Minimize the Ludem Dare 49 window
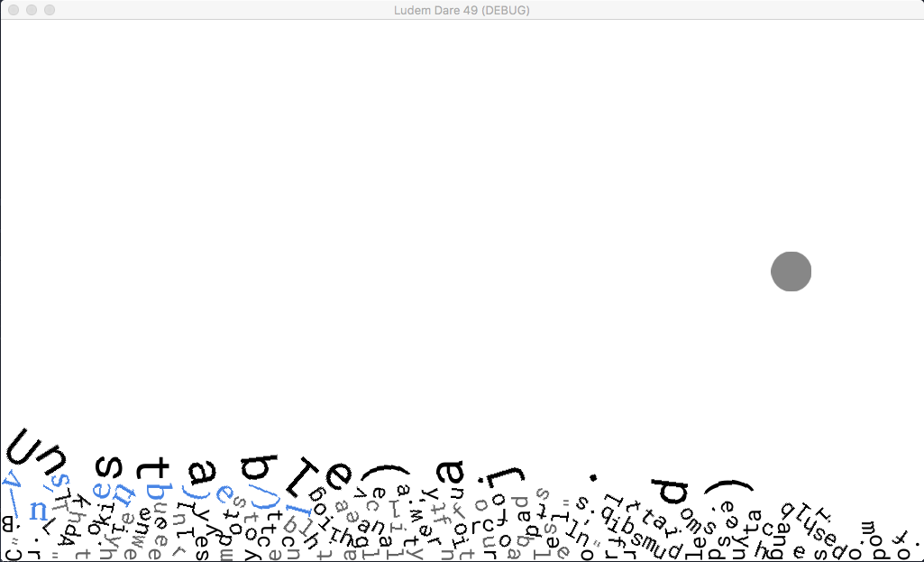This screenshot has width=924, height=562. pos(32,10)
